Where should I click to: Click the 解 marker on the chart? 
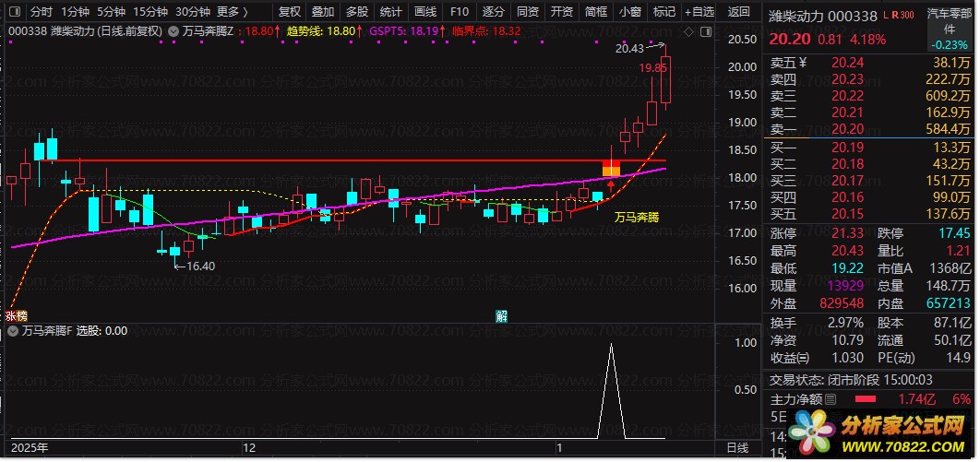[x=501, y=316]
